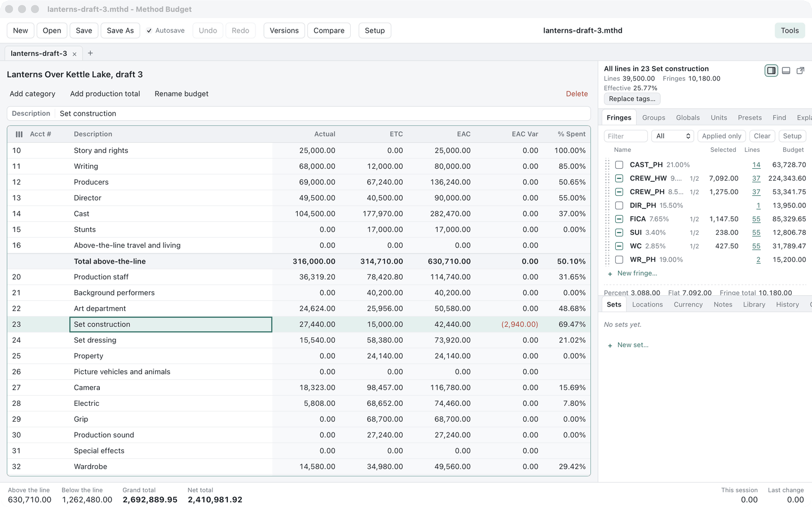The width and height of the screenshot is (812, 508).
Task: Check the WR_PH fringe checkbox
Action: click(619, 260)
